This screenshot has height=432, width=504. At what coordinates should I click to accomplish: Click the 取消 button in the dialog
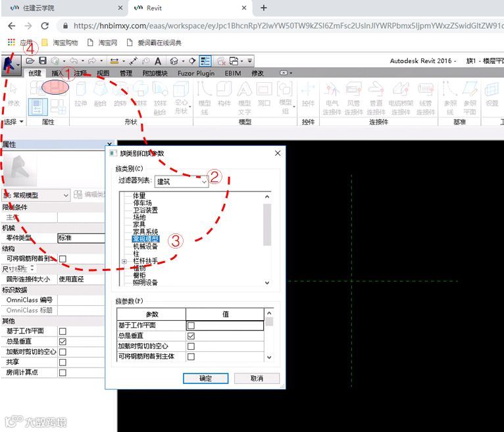(x=257, y=378)
